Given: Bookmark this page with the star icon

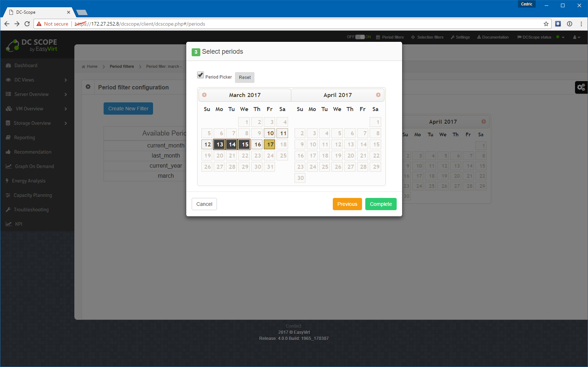Looking at the screenshot, I should click(546, 24).
